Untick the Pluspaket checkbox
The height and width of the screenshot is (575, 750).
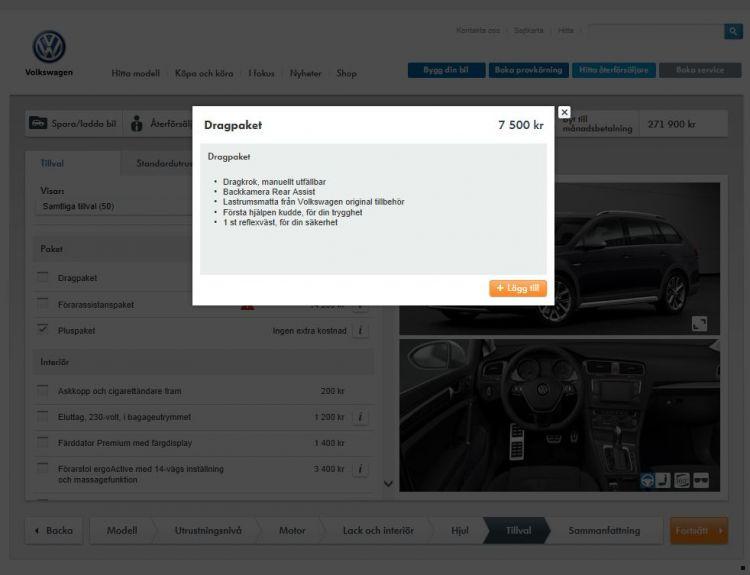43,330
